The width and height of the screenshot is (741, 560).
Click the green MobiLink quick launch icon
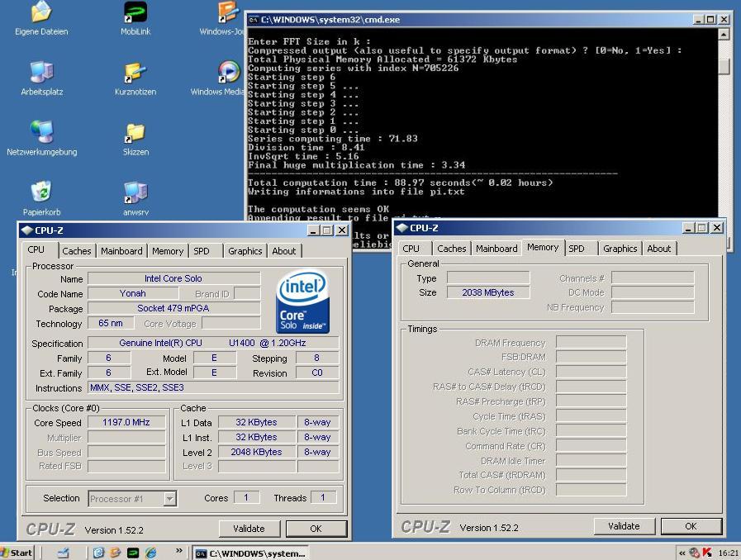[133, 553]
